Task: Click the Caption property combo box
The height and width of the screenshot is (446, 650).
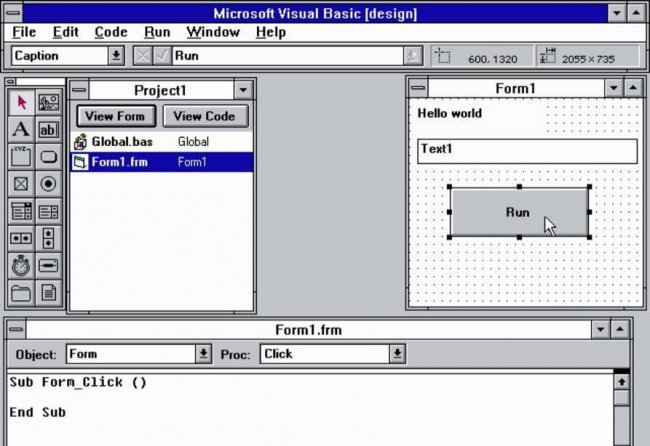Action: pyautogui.click(x=68, y=56)
